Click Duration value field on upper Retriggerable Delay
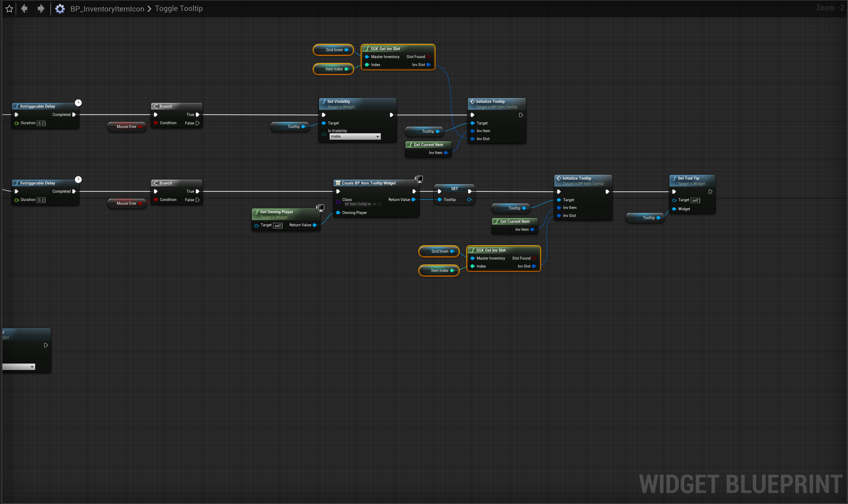 pos(41,123)
